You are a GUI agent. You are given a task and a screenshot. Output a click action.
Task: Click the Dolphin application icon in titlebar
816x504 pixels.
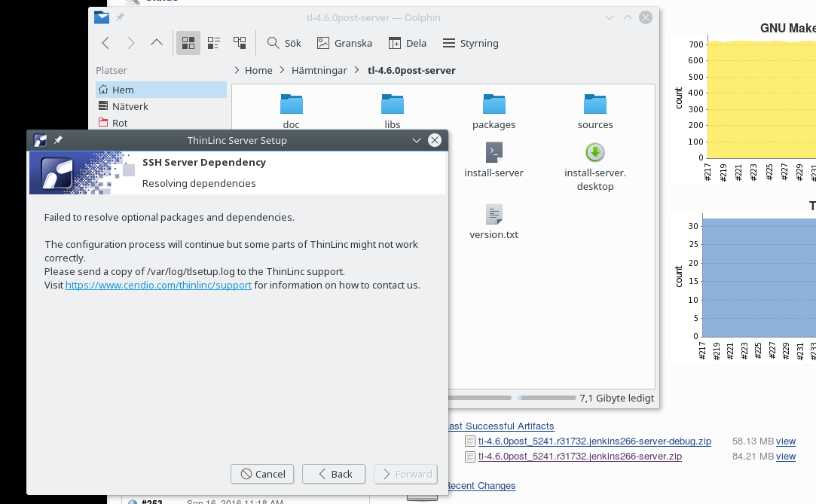click(x=102, y=17)
